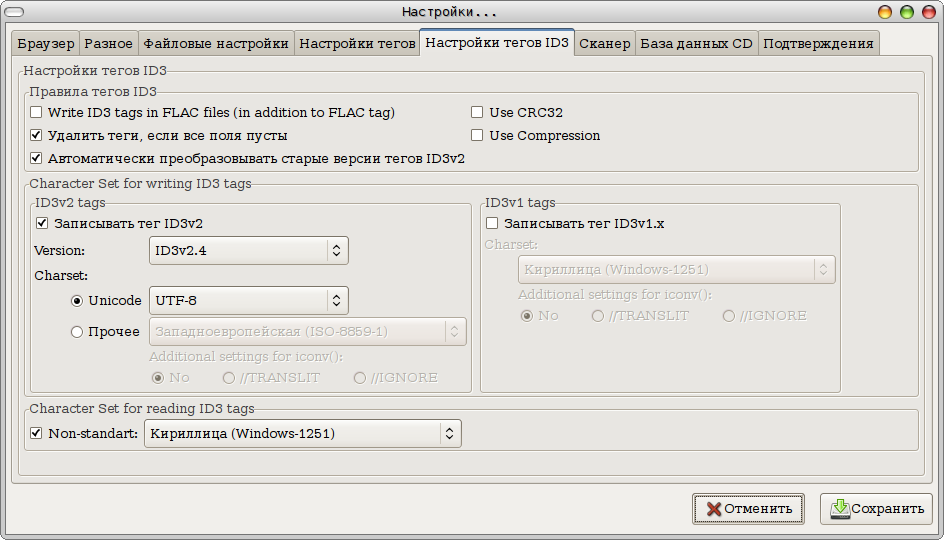Click the green maximize window button
944x540 pixels.
[907, 12]
